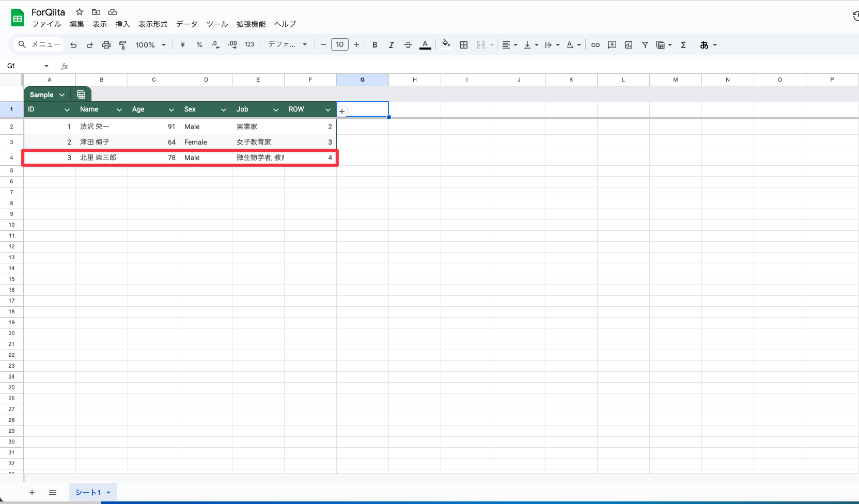Click the merge cells icon
This screenshot has width=859, height=504.
[481, 45]
